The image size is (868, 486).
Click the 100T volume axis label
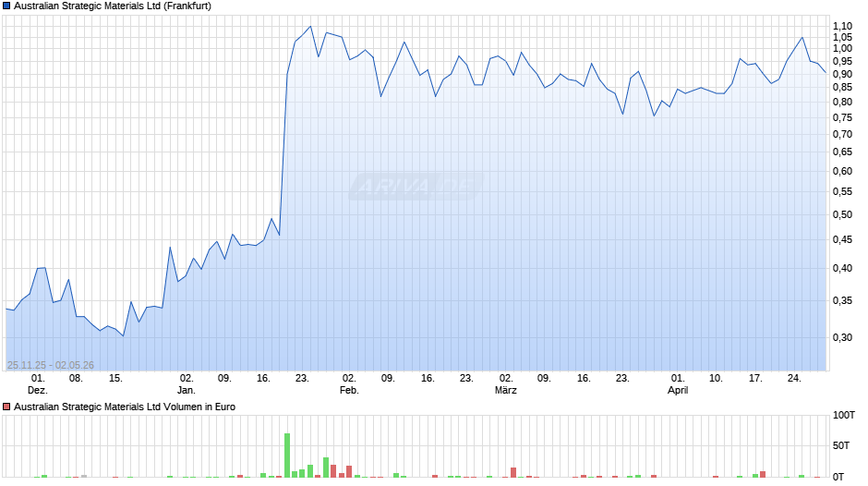click(844, 416)
